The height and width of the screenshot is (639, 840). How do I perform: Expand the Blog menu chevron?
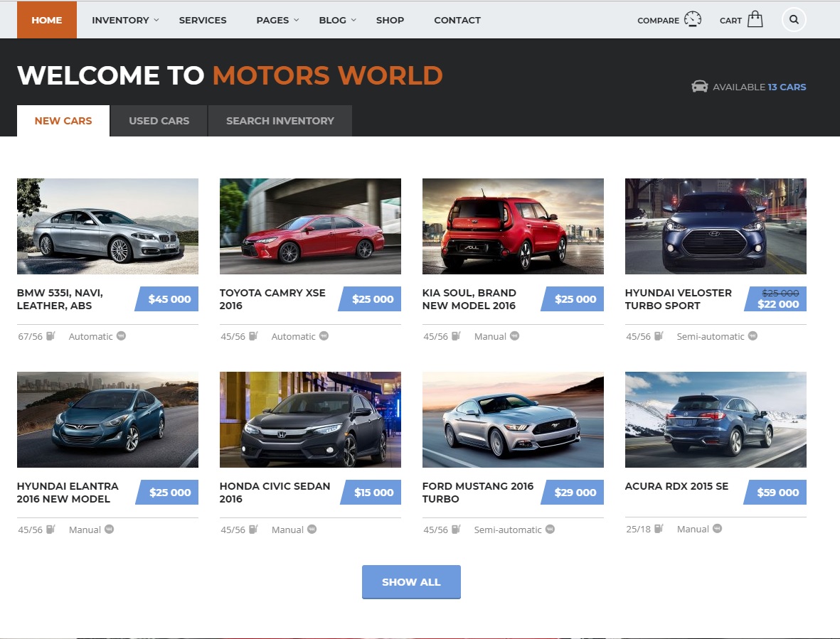(353, 20)
